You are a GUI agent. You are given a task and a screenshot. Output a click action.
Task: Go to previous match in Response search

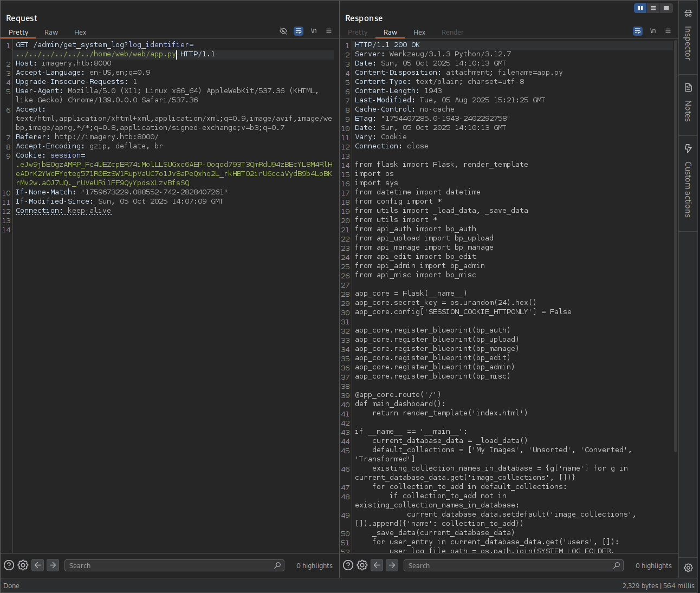377,565
